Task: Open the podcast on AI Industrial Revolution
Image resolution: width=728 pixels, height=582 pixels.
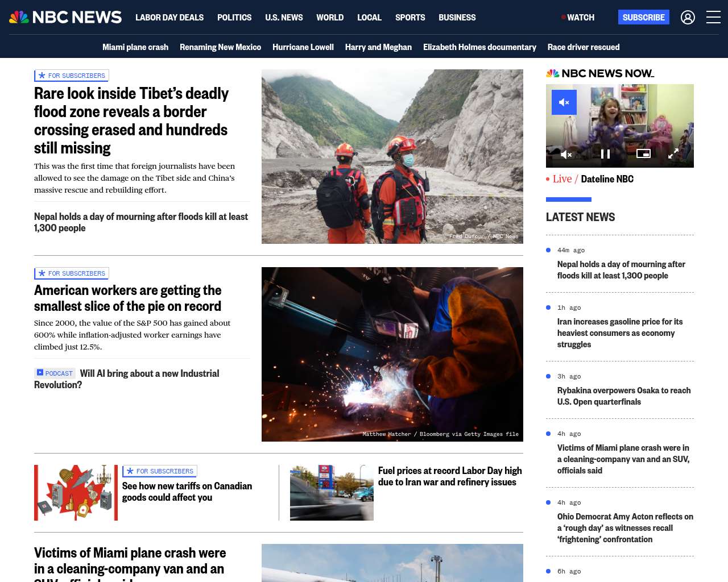Action: point(126,379)
